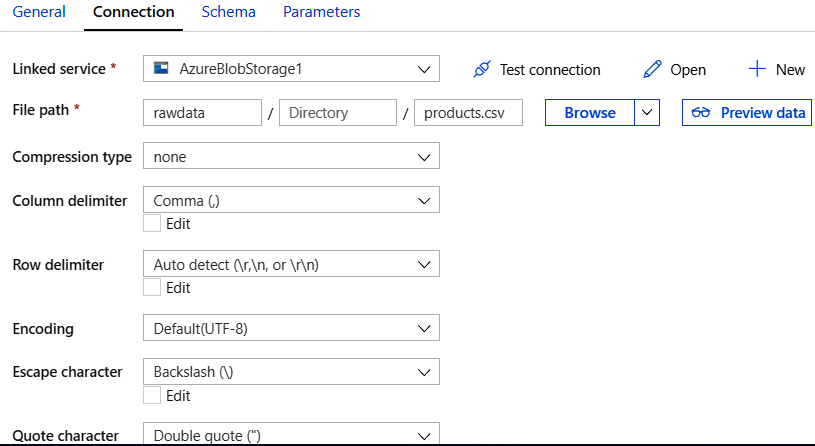
Task: Switch to the General tab
Action: (38, 12)
